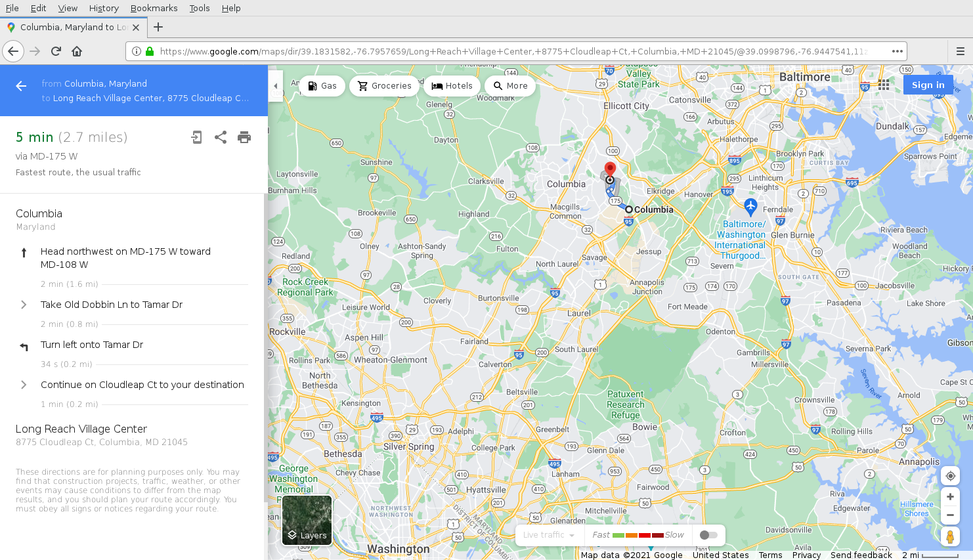Print the directions using printer icon
Image resolution: width=973 pixels, height=560 pixels.
(x=244, y=137)
